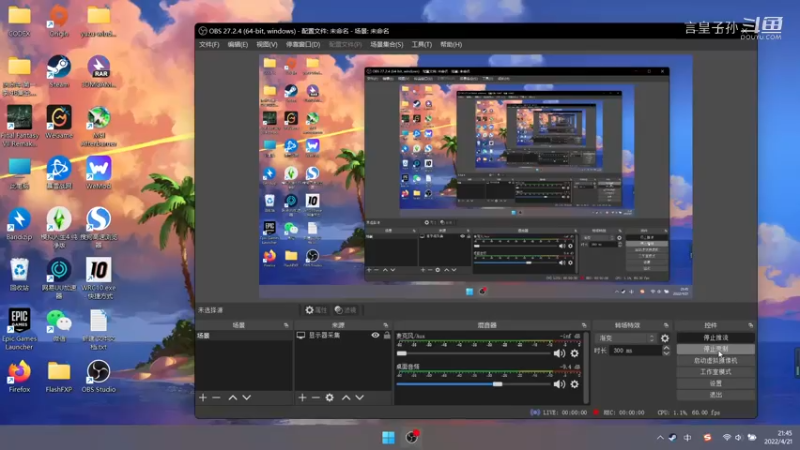Adjust the microphone volume slider
Image resolution: width=800 pixels, height=450 pixels.
pyautogui.click(x=473, y=353)
